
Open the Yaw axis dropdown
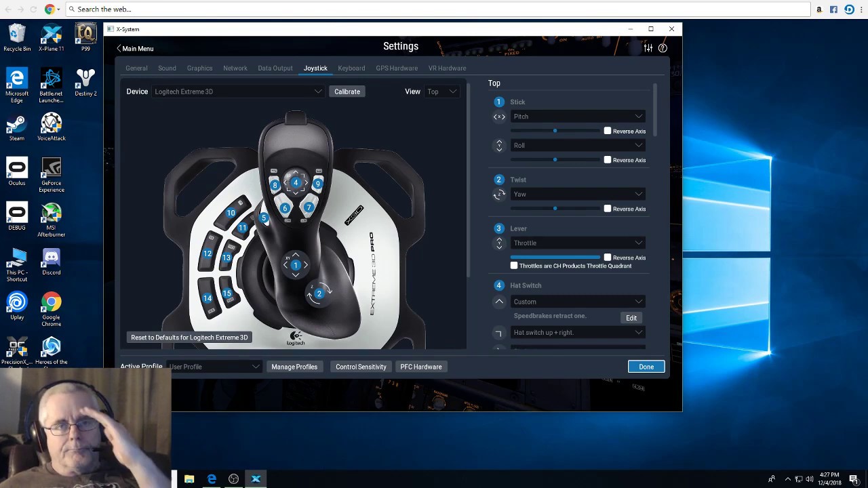577,195
